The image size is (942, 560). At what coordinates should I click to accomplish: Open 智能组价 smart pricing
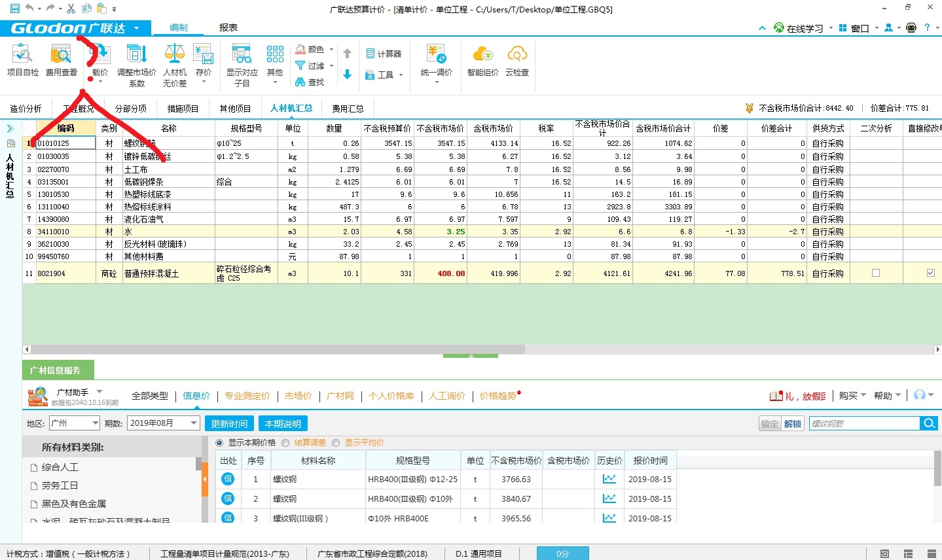[482, 60]
